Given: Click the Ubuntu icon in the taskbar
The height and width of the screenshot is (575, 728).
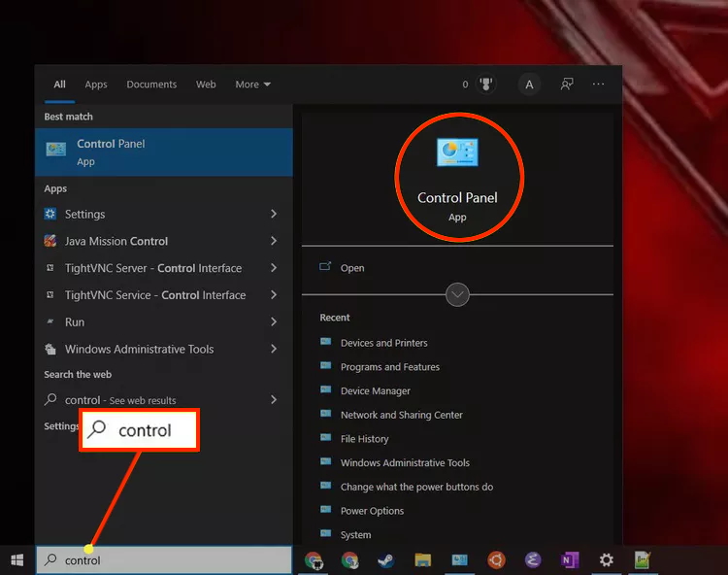Looking at the screenshot, I should point(496,560).
